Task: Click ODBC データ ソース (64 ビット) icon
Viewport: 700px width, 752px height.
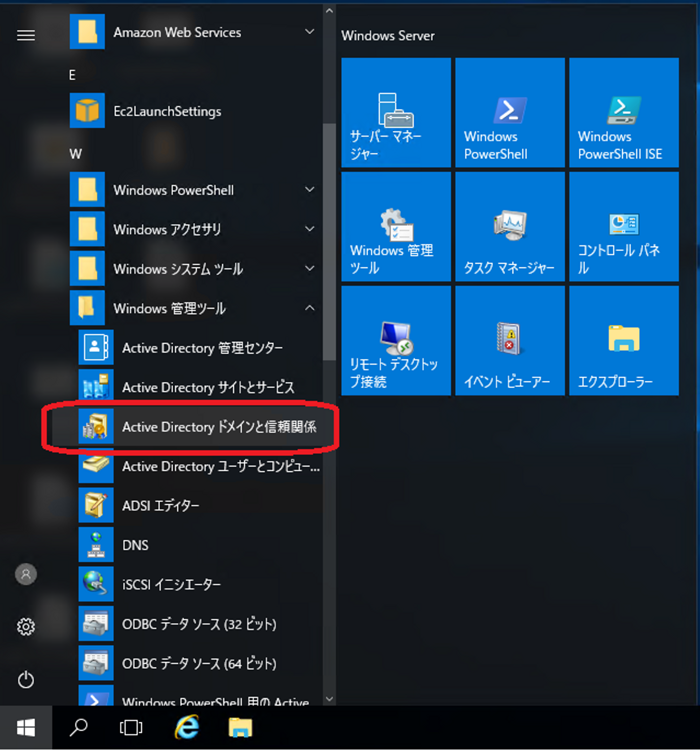Action: [x=96, y=663]
